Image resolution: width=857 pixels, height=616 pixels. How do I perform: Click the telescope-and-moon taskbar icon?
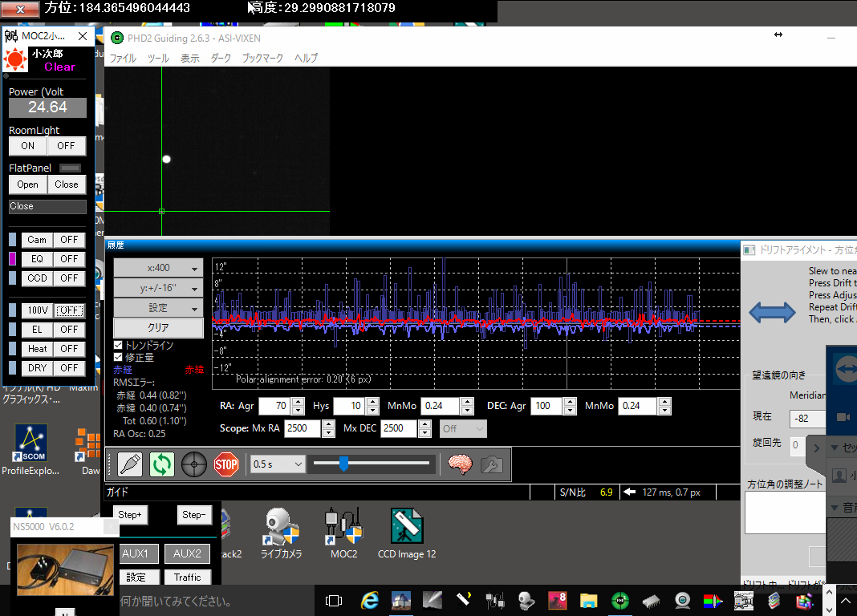point(464,601)
